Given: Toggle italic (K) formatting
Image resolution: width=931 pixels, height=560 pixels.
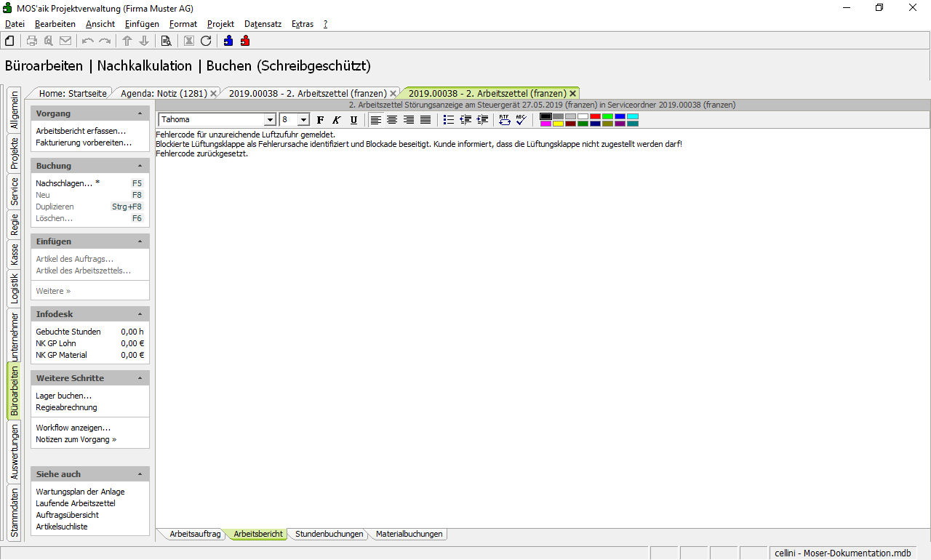Looking at the screenshot, I should 337,120.
